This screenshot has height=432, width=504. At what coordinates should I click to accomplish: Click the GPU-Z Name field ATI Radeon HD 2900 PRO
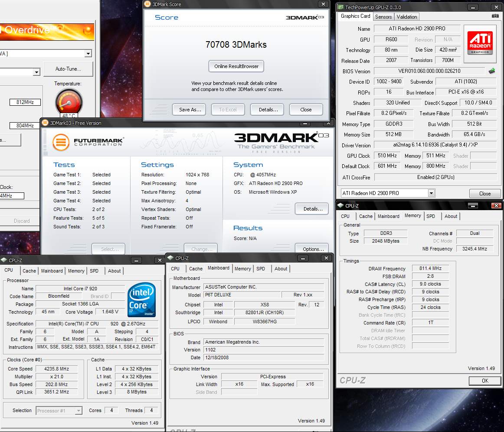(x=417, y=29)
